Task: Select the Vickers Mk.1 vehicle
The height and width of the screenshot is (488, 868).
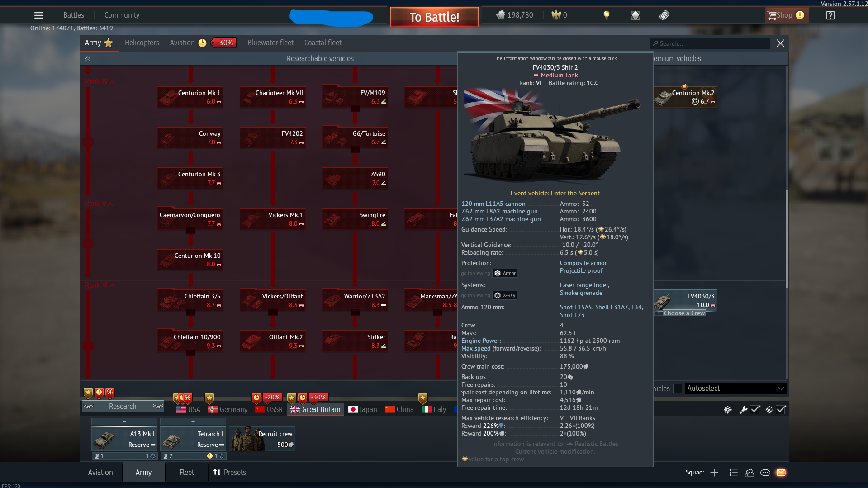Action: tap(273, 219)
